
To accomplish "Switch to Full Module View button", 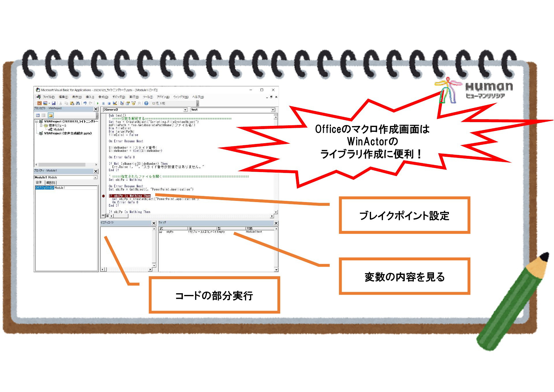I will coord(107,216).
